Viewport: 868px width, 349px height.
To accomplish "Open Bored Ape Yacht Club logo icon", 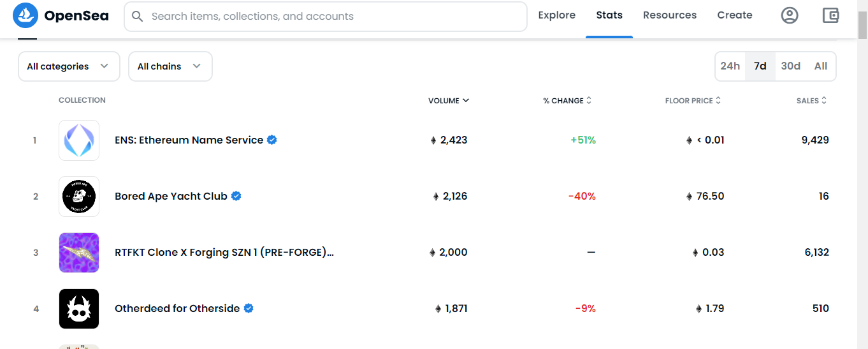I will coord(79,197).
